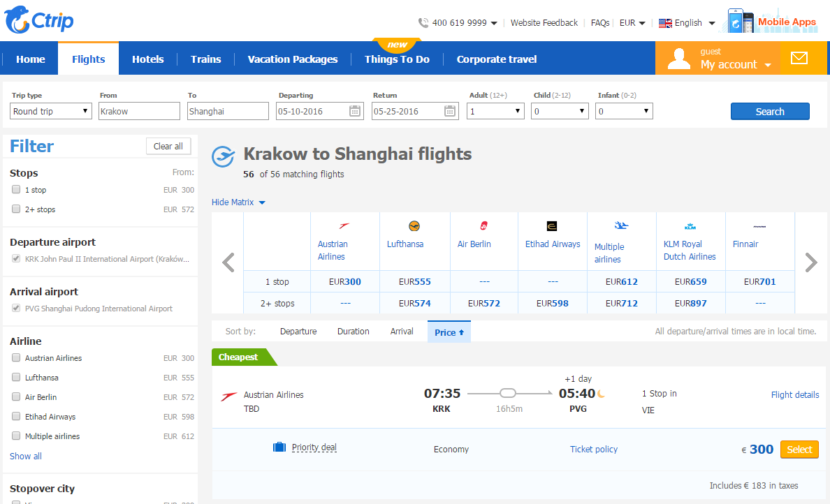Toggle KRK John Paul II Airport checkbox

click(16, 258)
